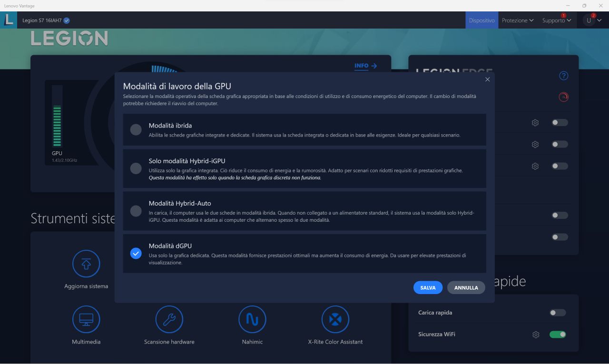609x364 pixels.
Task: Click the verified badge beside Legion S7 16IAH7
Action: tap(67, 20)
